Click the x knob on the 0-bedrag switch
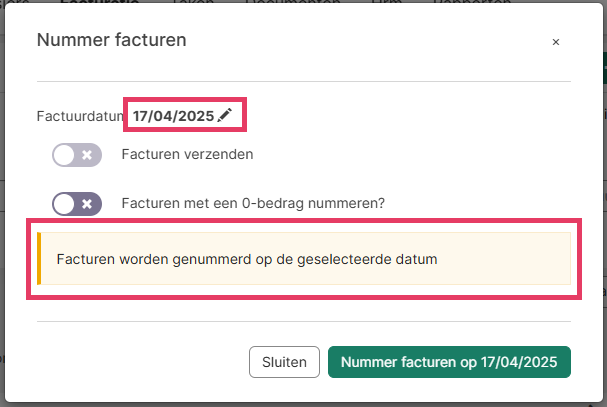Viewport: 607px width, 407px height. (87, 204)
